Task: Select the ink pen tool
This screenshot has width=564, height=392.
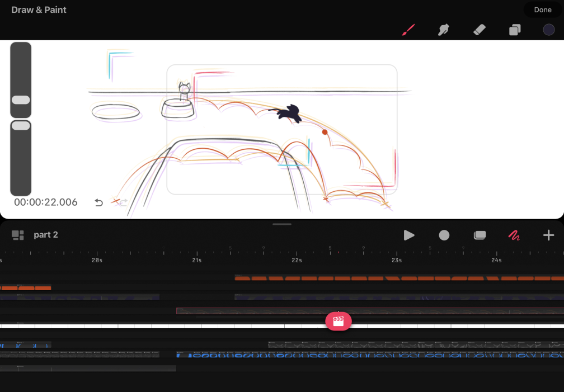Action: (444, 30)
